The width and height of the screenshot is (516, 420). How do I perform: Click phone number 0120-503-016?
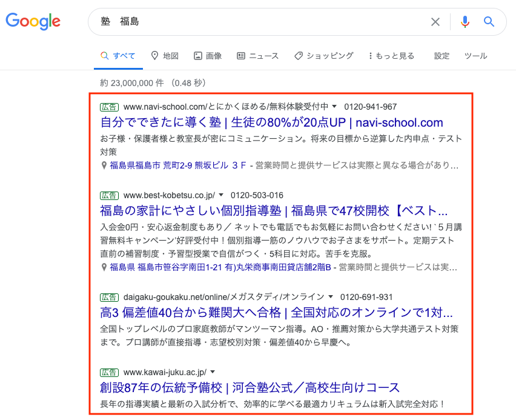257,195
